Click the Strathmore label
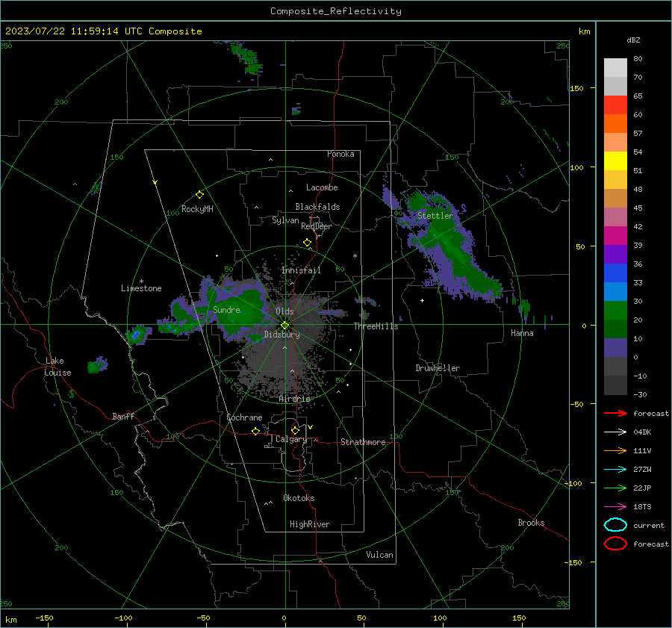The width and height of the screenshot is (672, 628). (363, 442)
